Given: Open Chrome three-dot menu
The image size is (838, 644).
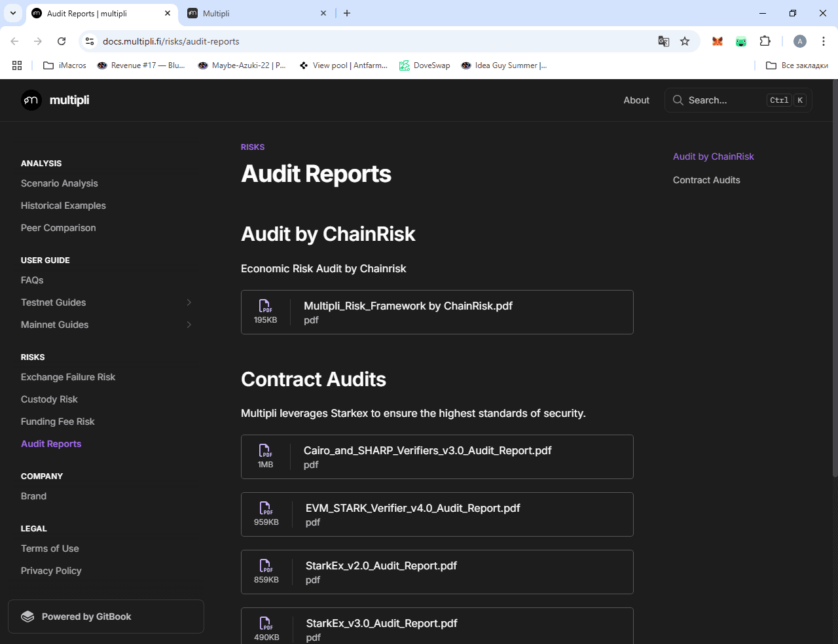Looking at the screenshot, I should (824, 41).
